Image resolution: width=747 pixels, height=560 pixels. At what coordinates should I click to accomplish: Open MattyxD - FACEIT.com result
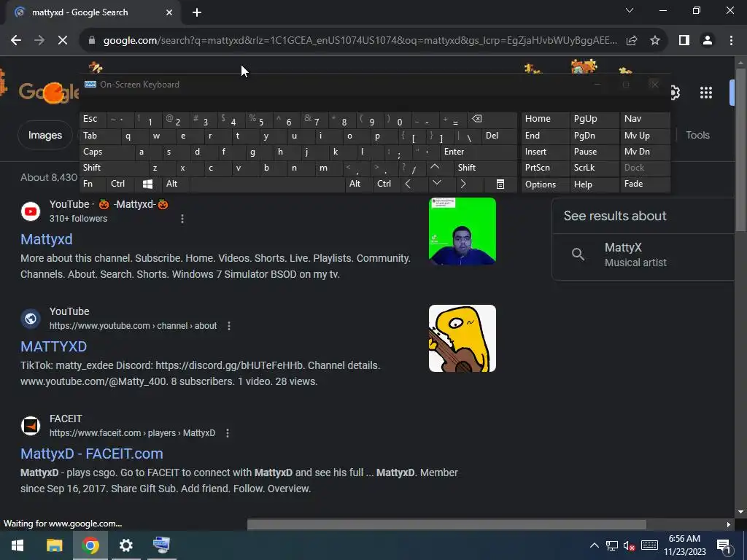click(91, 454)
